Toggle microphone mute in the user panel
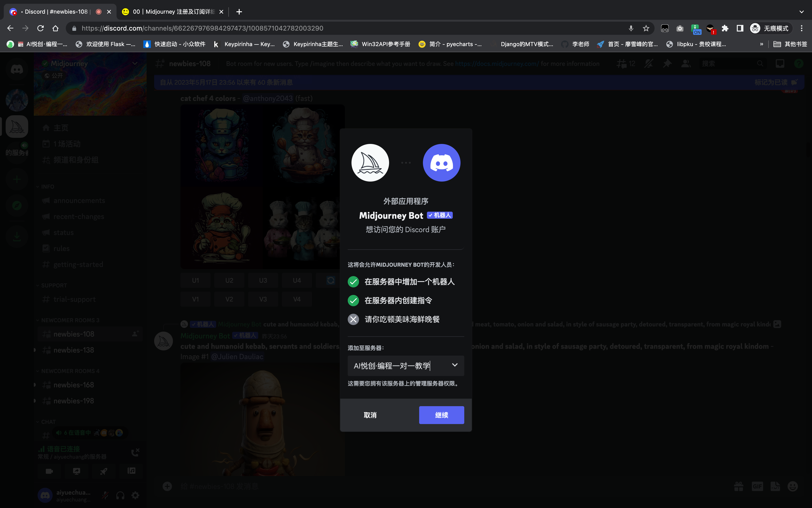812x508 pixels. [x=105, y=495]
